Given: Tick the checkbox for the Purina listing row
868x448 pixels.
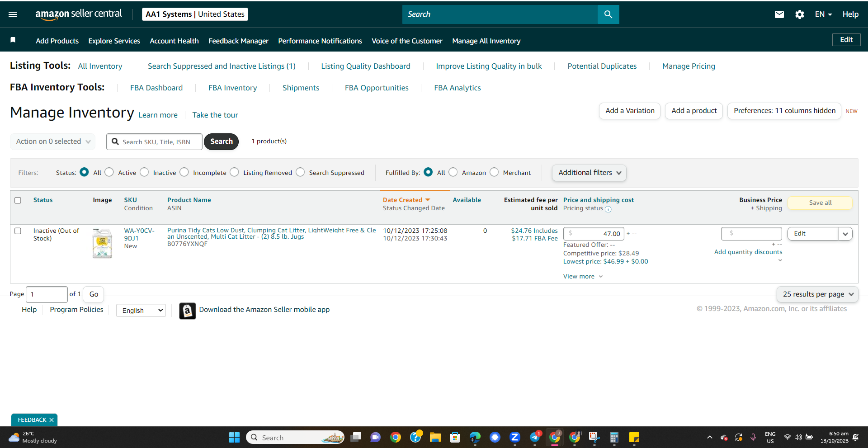Looking at the screenshot, I should 18,231.
